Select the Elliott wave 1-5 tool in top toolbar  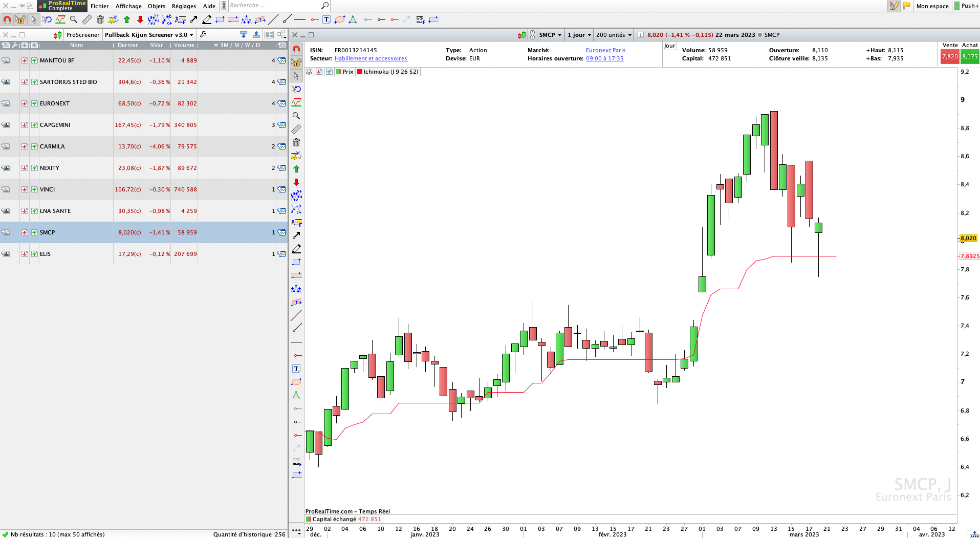154,19
